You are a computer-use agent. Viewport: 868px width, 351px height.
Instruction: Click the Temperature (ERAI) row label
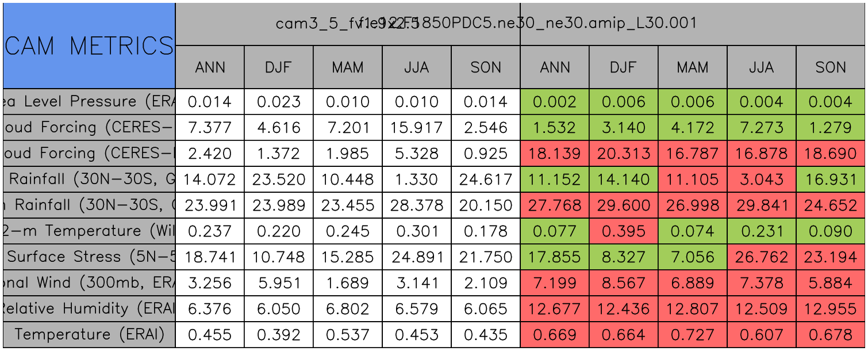click(x=89, y=334)
